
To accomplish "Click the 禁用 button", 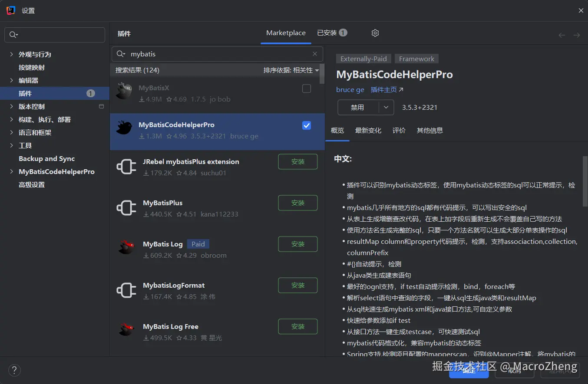I will (x=358, y=107).
